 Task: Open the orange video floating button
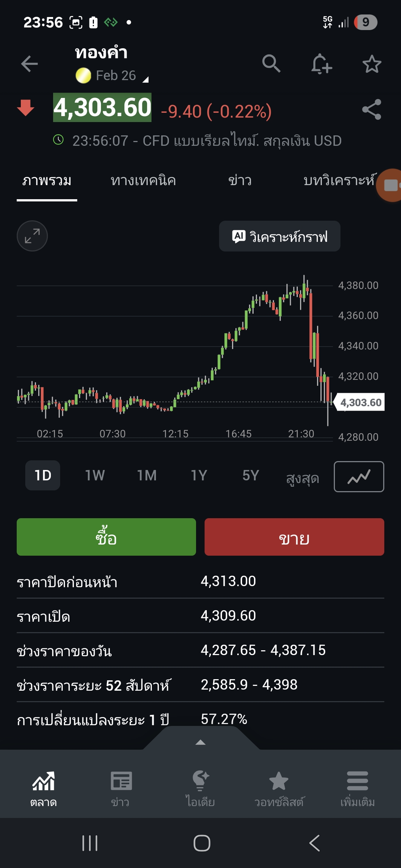click(390, 185)
